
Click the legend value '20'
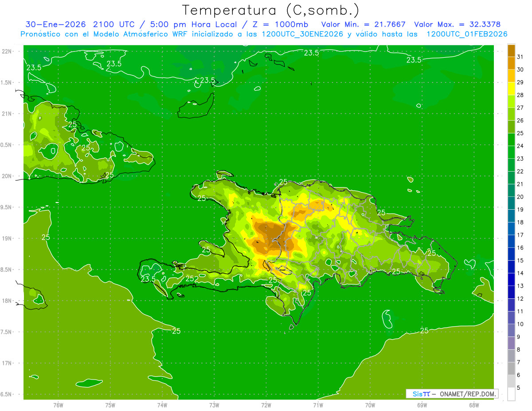pyautogui.click(x=520, y=197)
